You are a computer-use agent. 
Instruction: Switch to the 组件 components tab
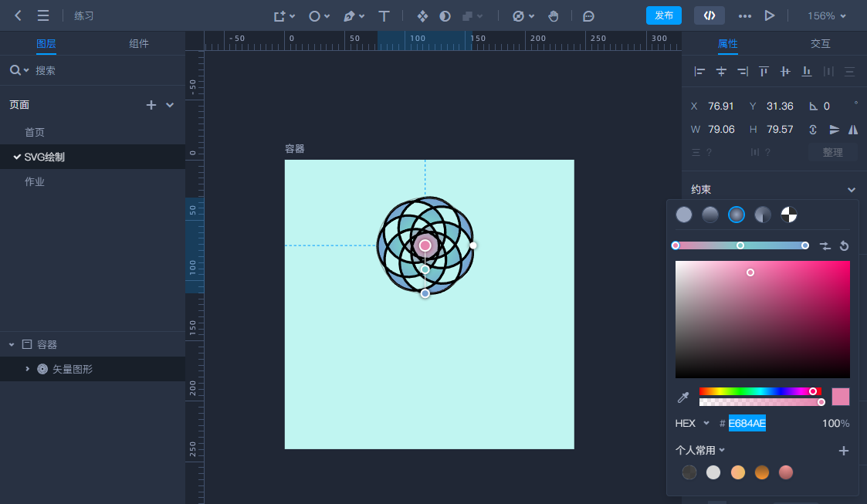point(139,43)
